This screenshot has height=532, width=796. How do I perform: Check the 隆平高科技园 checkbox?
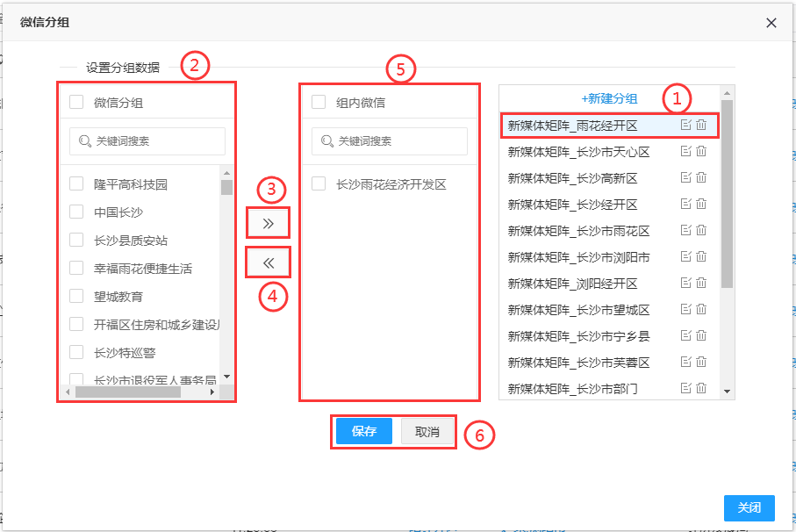click(76, 184)
